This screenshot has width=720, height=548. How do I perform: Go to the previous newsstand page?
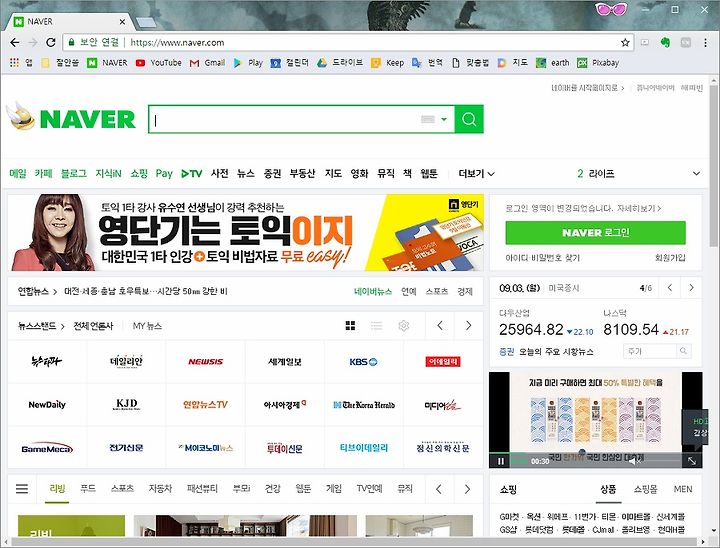click(x=440, y=326)
